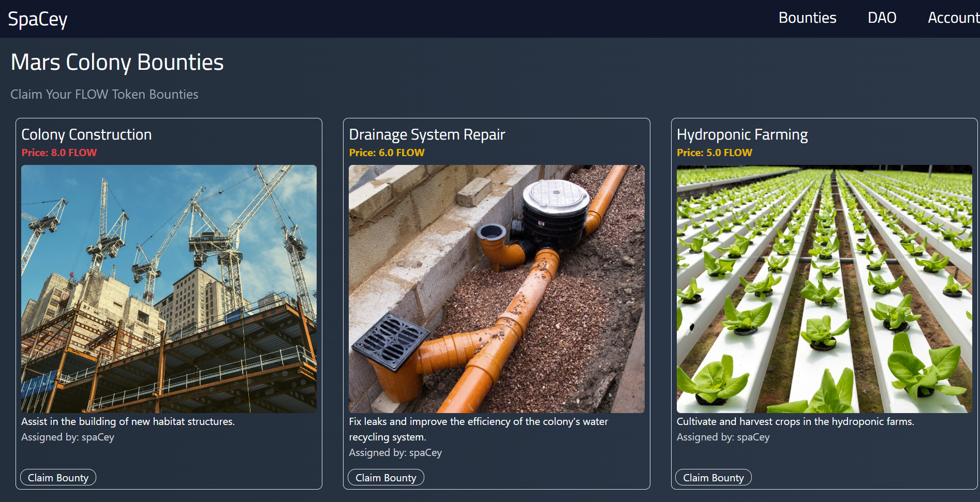980x502 pixels.
Task: Click the yellow Price: 6.0 FLOW label
Action: pyautogui.click(x=387, y=153)
